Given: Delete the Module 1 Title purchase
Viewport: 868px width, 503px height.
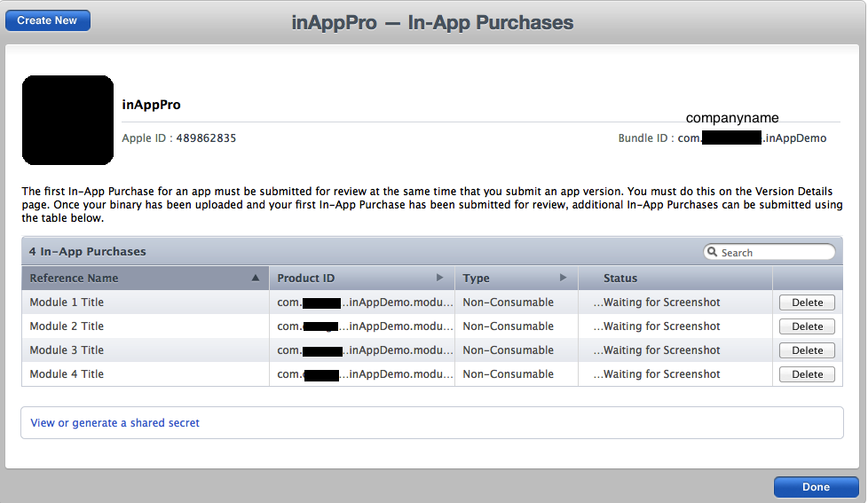Looking at the screenshot, I should click(x=807, y=303).
